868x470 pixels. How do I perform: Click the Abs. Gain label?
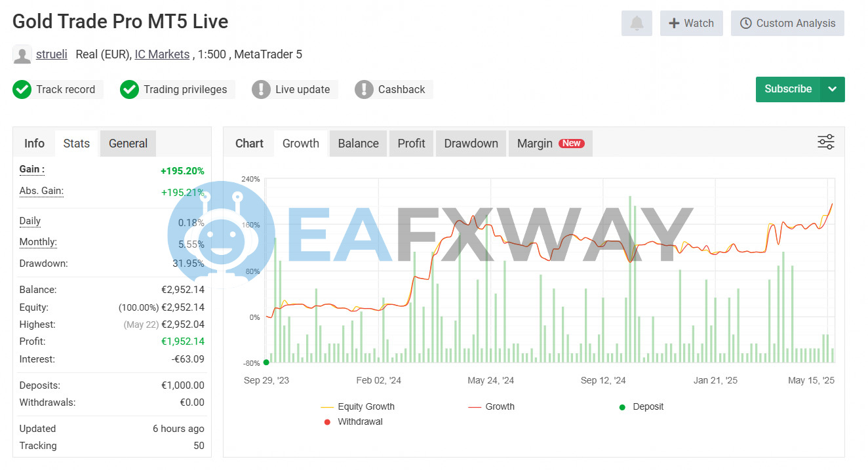[x=41, y=191]
